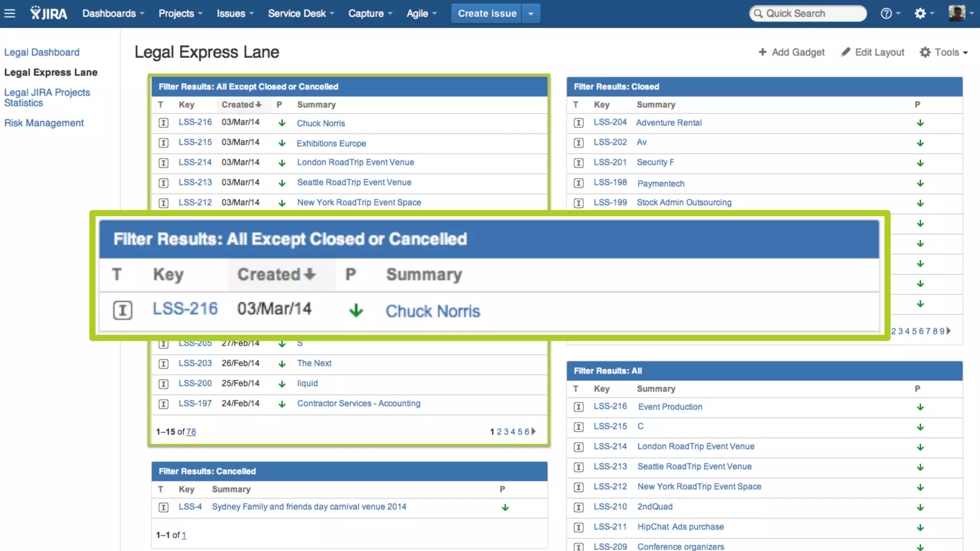
Task: Click the user profile avatar
Action: [957, 13]
